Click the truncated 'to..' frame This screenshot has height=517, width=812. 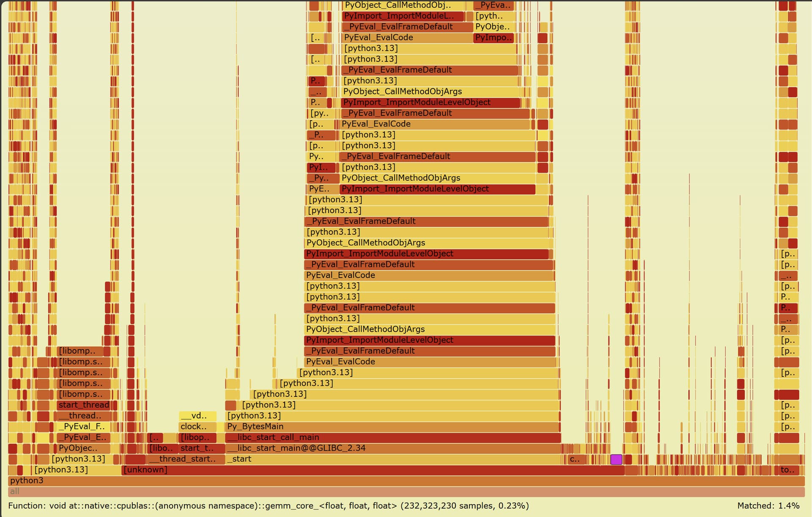(789, 470)
